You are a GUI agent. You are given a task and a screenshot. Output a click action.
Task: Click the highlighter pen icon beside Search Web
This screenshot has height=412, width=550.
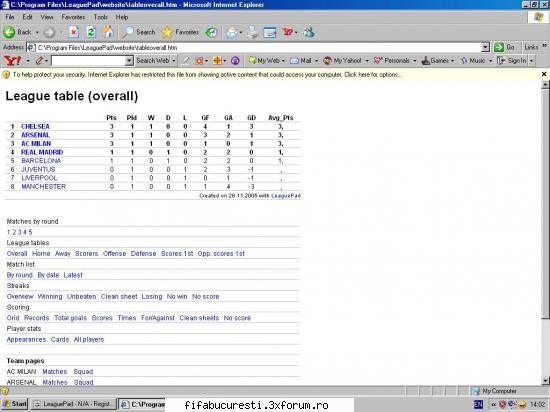coord(186,61)
